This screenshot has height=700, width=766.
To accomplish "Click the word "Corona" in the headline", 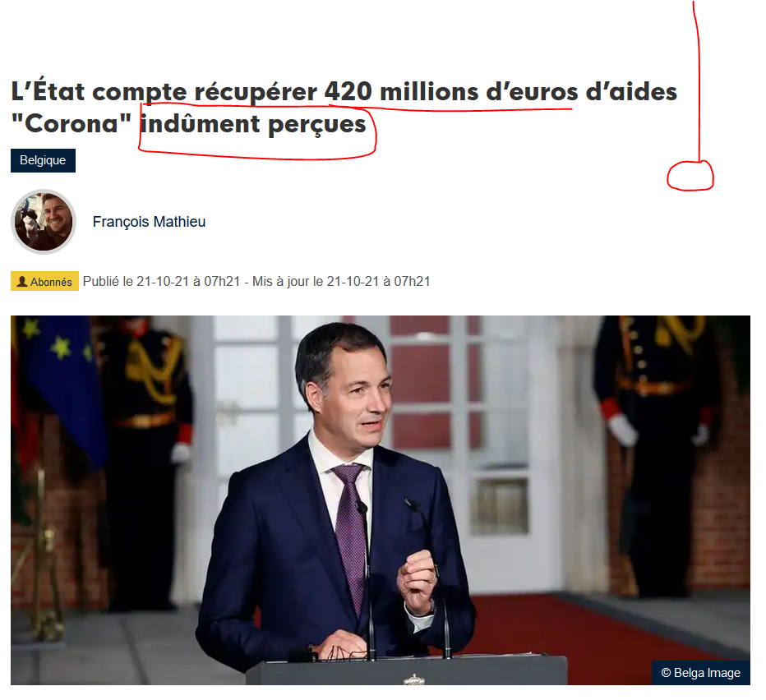I will pos(72,124).
